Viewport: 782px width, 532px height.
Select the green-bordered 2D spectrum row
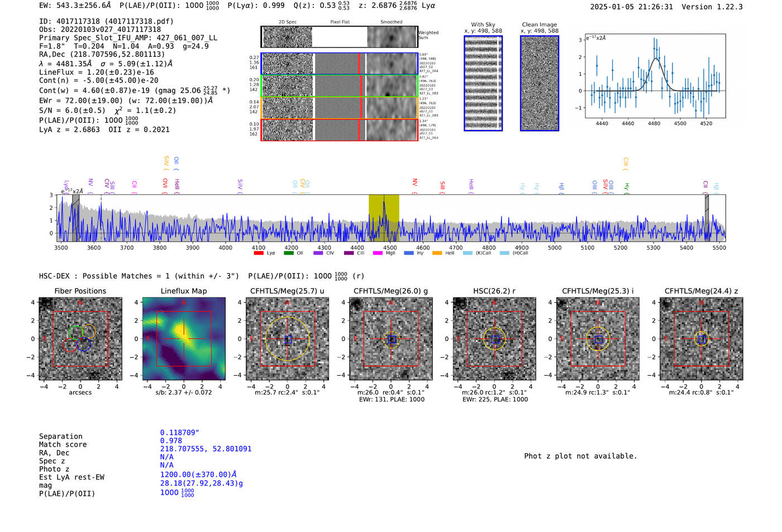click(x=340, y=86)
